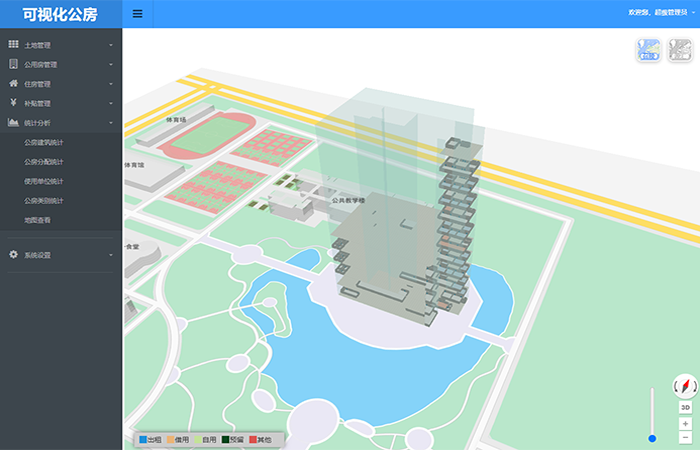
Task: Click the blue 出租 legend swatch
Action: [143, 439]
